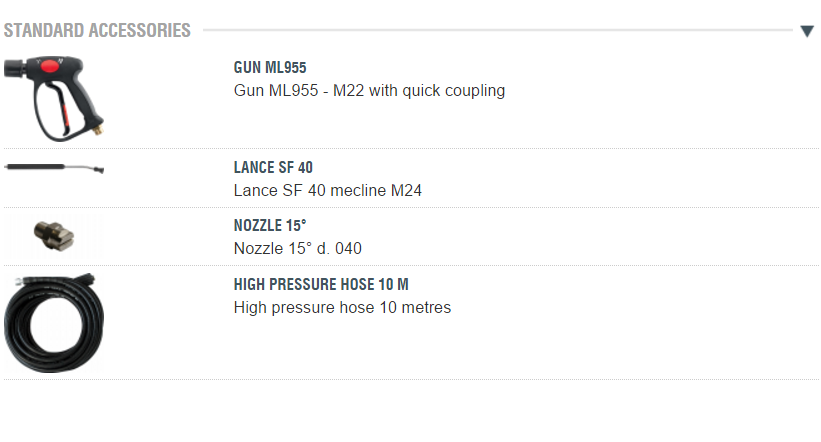
Task: View the coiled high pressure hose image
Action: click(x=54, y=321)
